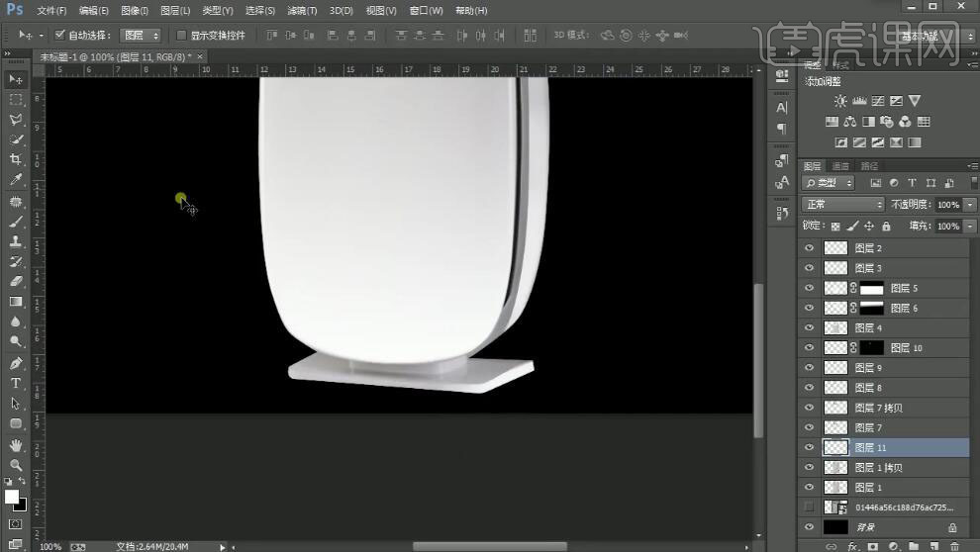
Task: Choose the Horizontal Type tool
Action: 16,384
